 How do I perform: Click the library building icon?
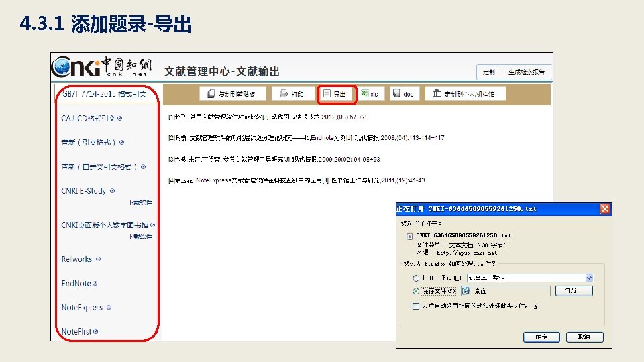tap(437, 93)
